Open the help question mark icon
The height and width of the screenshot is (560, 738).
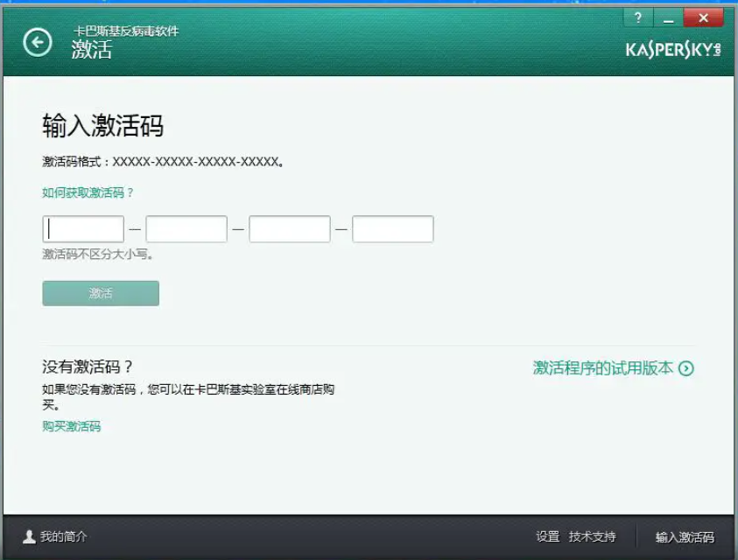(637, 17)
